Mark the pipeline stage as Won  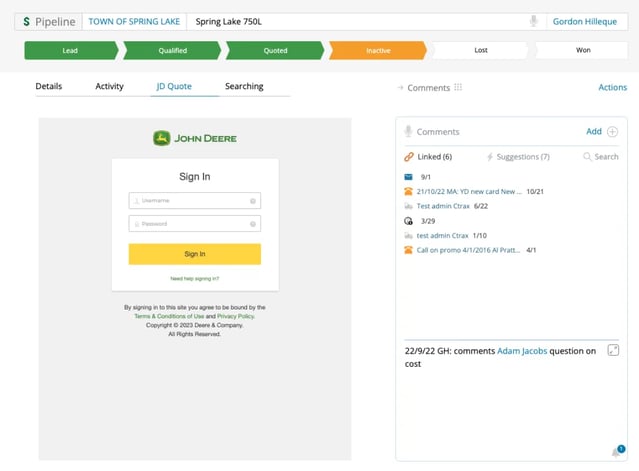click(583, 50)
